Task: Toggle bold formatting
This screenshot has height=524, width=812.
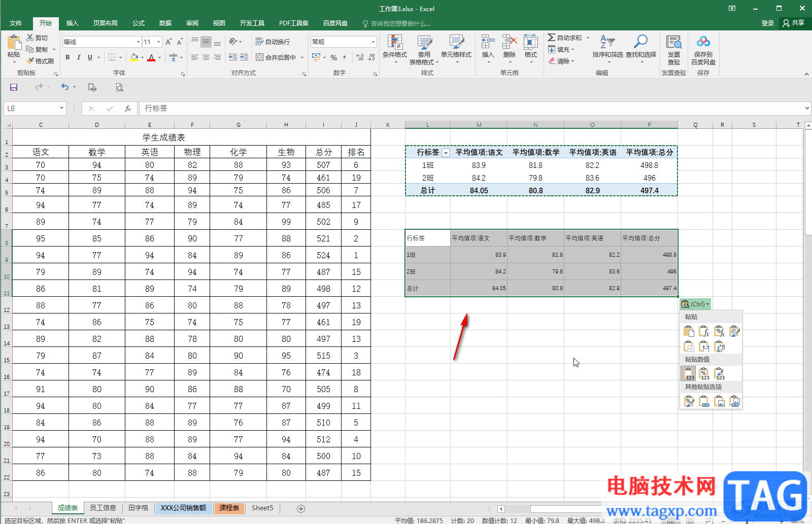Action: (x=67, y=57)
